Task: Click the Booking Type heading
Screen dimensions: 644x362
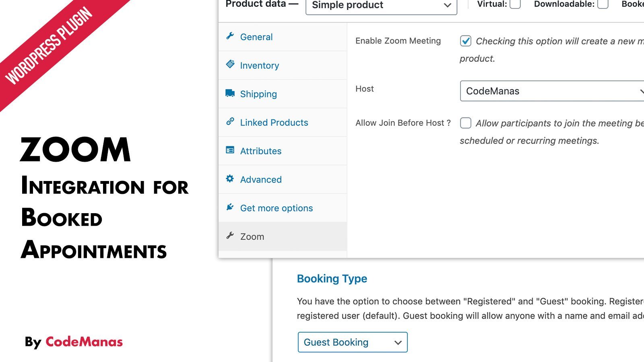Action: [332, 279]
